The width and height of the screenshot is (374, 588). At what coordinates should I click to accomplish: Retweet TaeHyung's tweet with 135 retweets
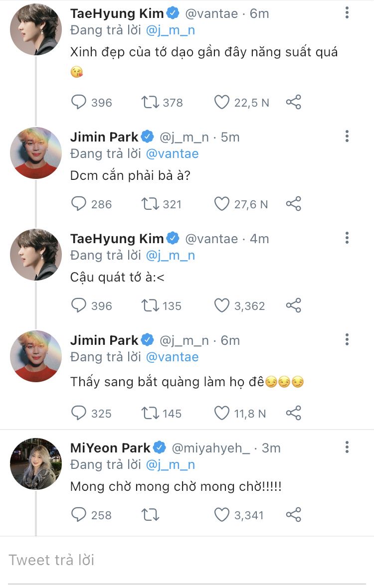[149, 305]
